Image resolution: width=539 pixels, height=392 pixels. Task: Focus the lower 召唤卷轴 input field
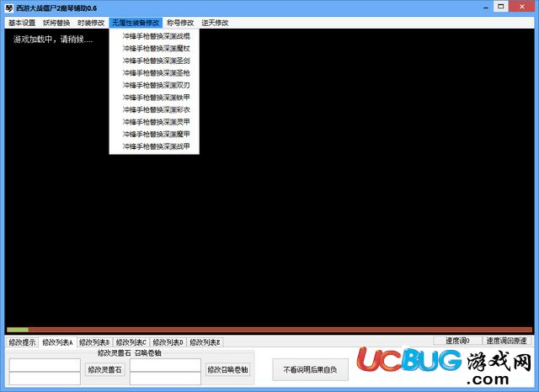165,379
